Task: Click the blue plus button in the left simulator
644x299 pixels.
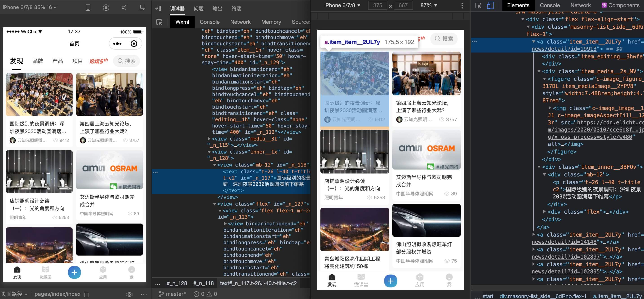Action: (x=74, y=272)
